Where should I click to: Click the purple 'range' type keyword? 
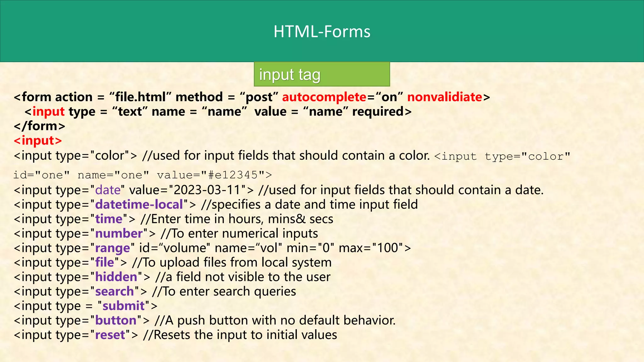tap(113, 248)
